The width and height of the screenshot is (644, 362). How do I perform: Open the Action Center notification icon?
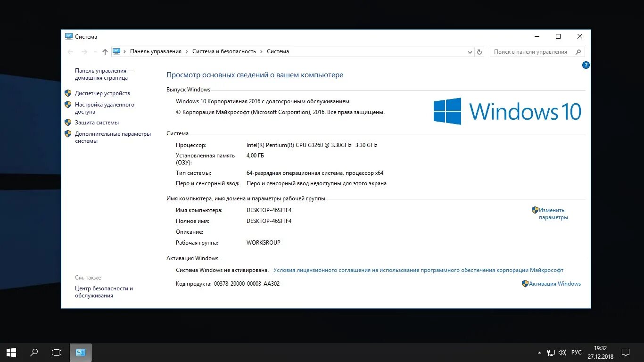point(626,352)
